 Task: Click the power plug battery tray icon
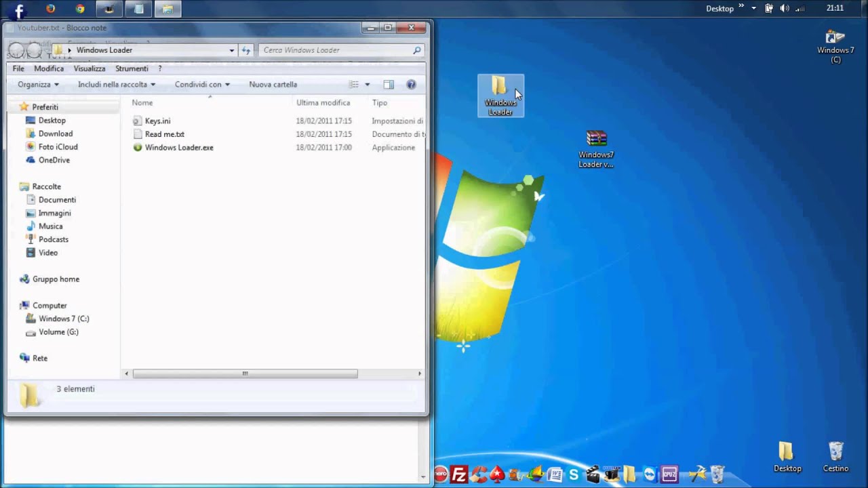[x=769, y=8]
